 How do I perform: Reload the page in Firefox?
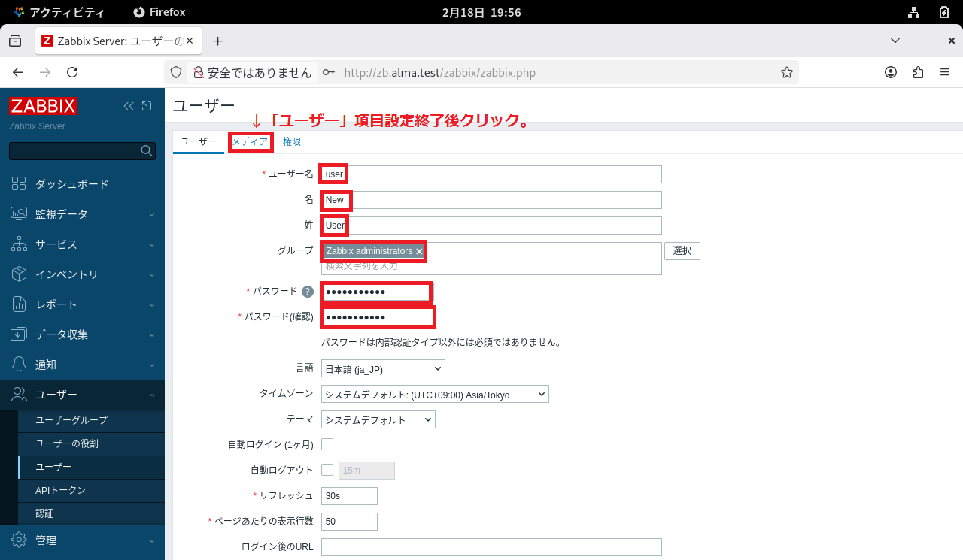pos(72,72)
